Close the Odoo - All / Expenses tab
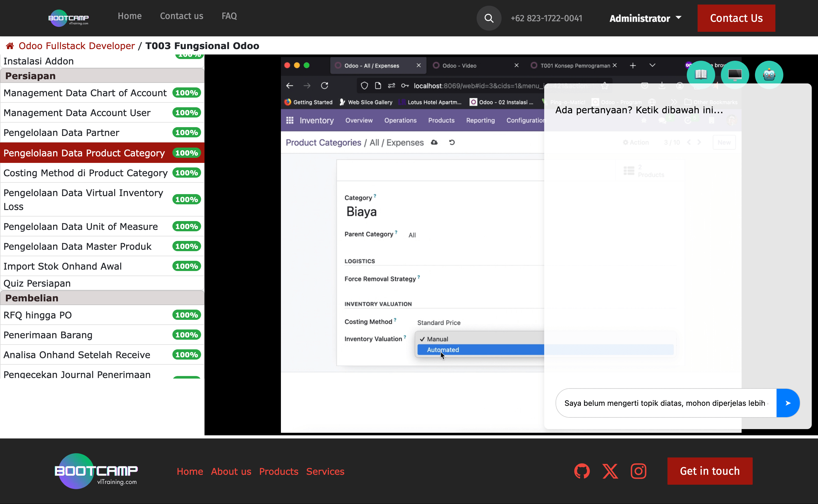This screenshot has height=504, width=818. 418,65
